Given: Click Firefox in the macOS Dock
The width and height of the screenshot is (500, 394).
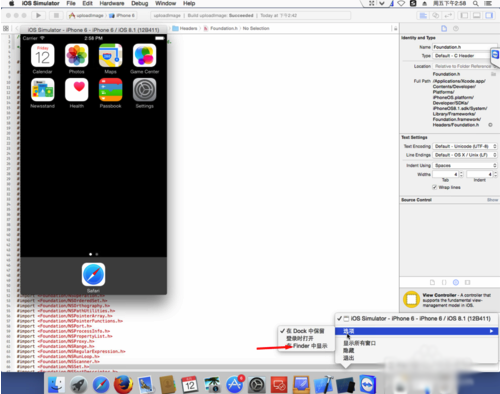Looking at the screenshot, I should click(x=123, y=385).
